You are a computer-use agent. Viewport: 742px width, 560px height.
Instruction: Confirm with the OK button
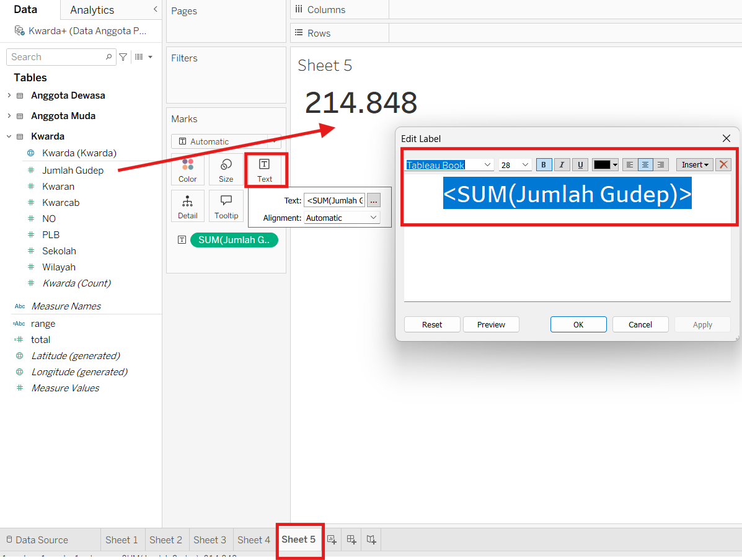[x=578, y=324]
